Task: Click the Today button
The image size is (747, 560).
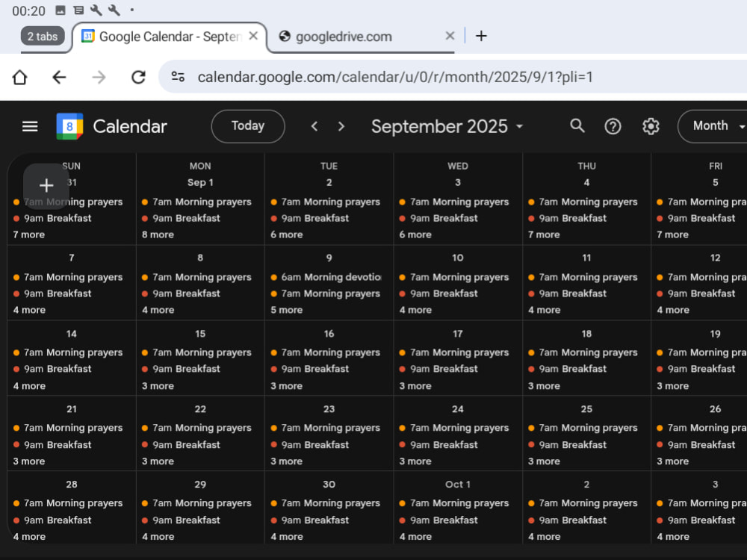Action: tap(248, 126)
